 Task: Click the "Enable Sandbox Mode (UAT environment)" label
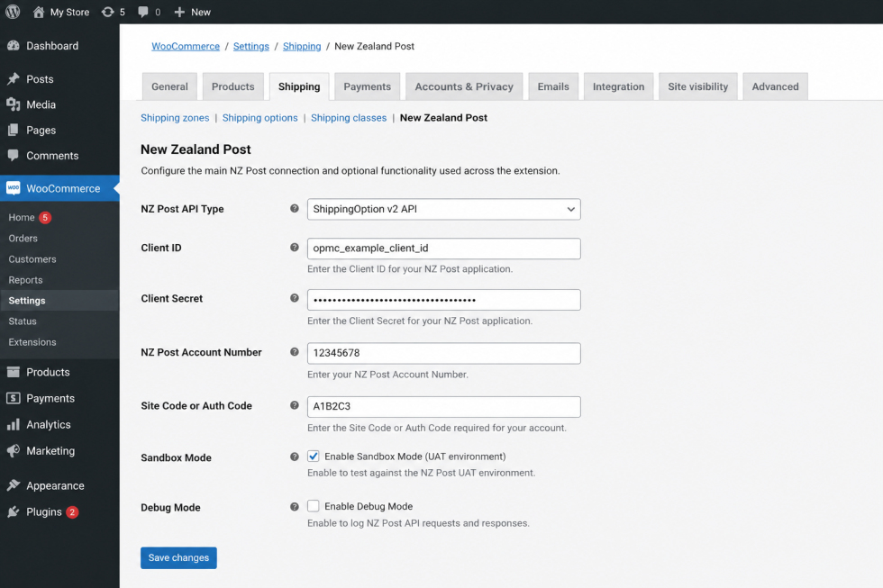pyautogui.click(x=415, y=457)
